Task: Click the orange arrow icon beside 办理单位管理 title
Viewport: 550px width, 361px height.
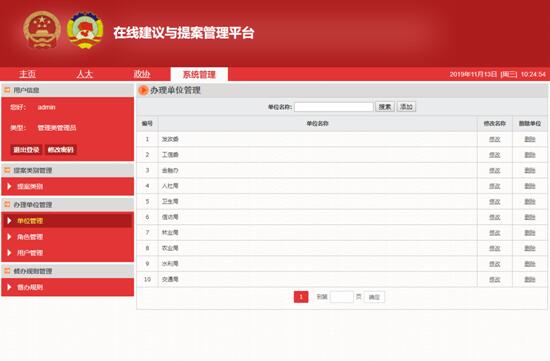Action: point(143,90)
